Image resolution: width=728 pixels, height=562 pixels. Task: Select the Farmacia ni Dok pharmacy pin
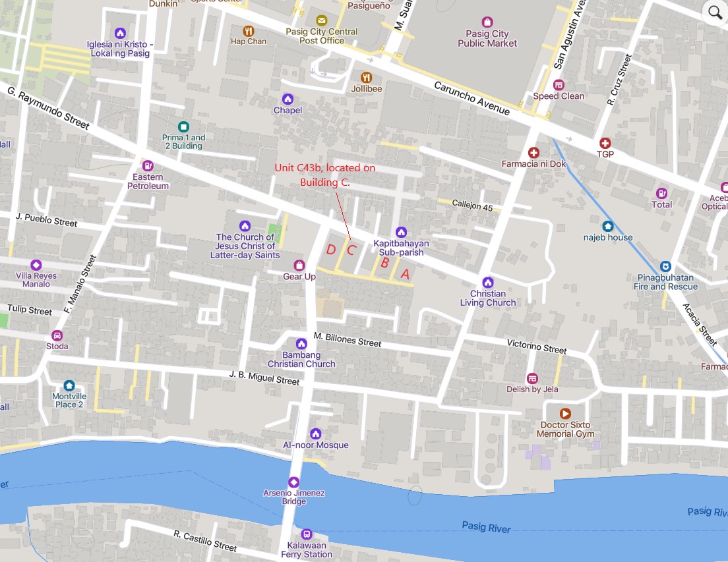pos(533,153)
